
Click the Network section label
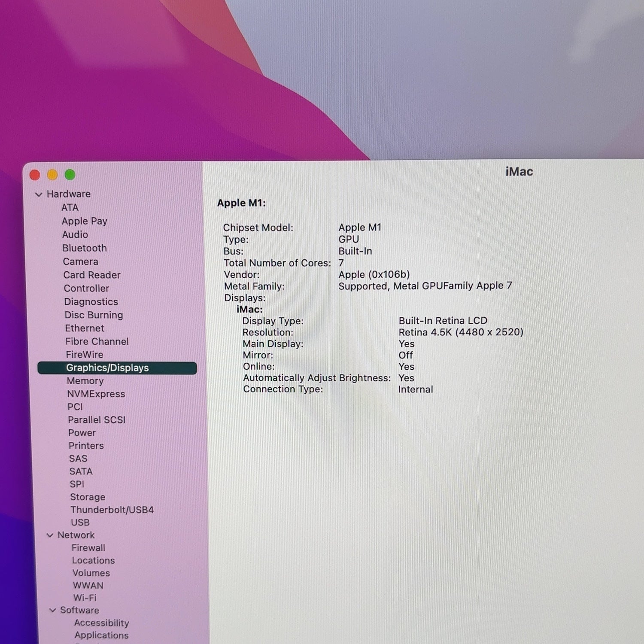pyautogui.click(x=76, y=535)
